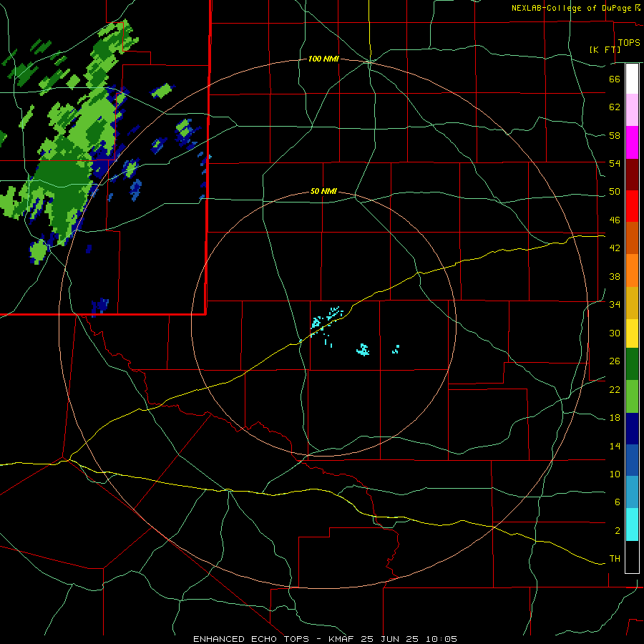Select the magenta color in the legend
Viewport: 644px width, 644px height.
tap(632, 142)
